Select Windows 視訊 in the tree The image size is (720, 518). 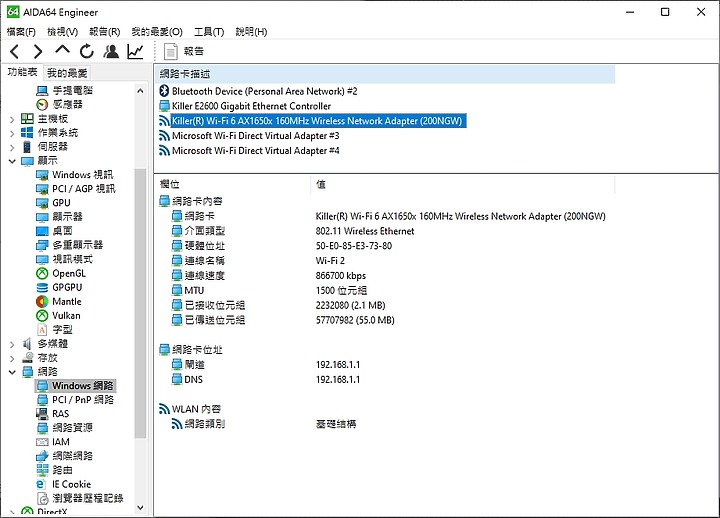tap(83, 175)
